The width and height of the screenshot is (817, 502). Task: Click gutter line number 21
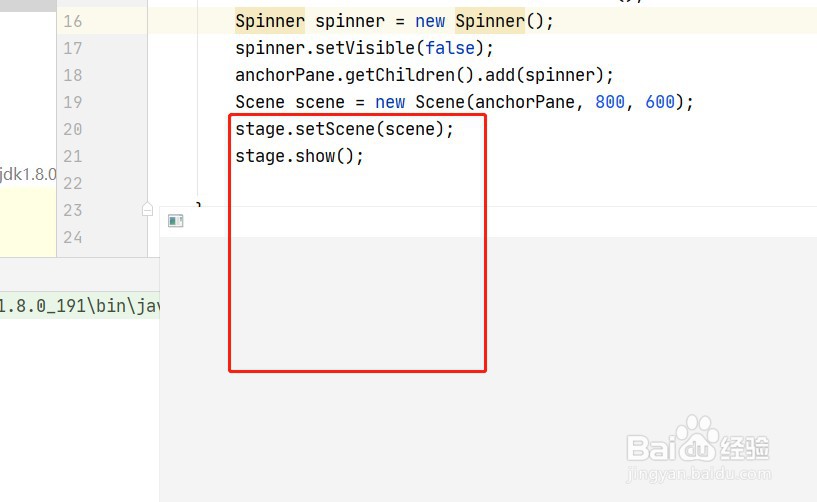point(72,156)
